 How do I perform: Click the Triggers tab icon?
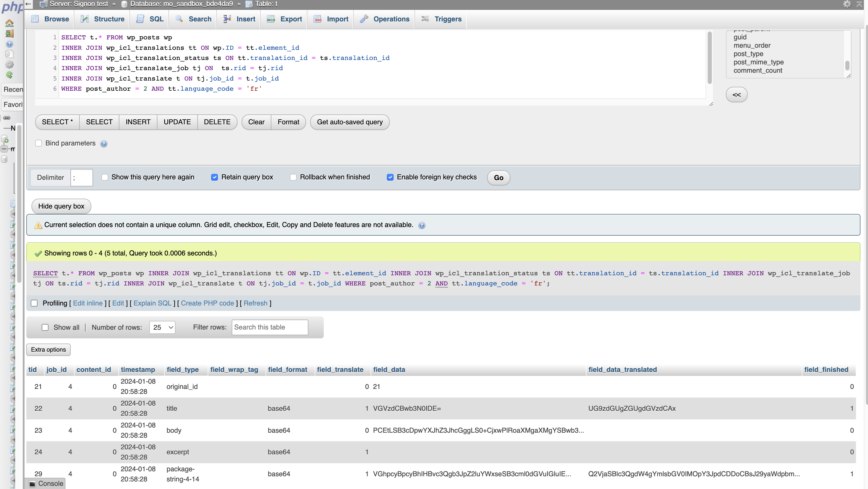425,19
